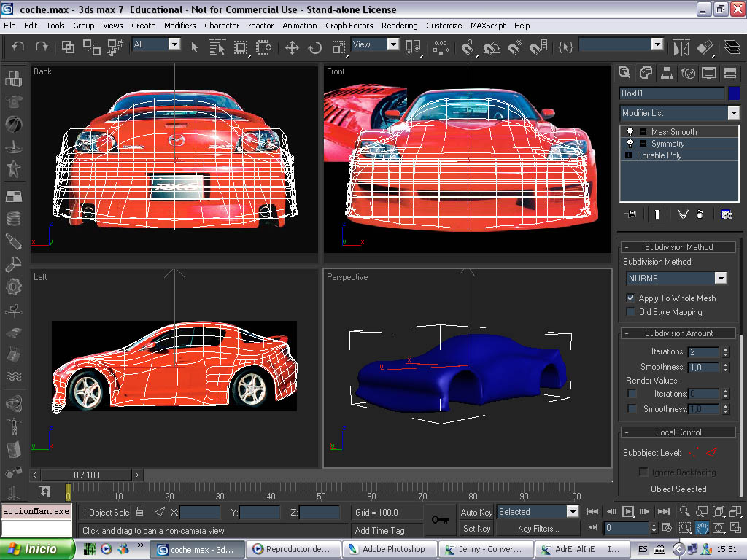The height and width of the screenshot is (560, 747).
Task: Select the Zoom magnifier viewport tool
Action: click(684, 511)
